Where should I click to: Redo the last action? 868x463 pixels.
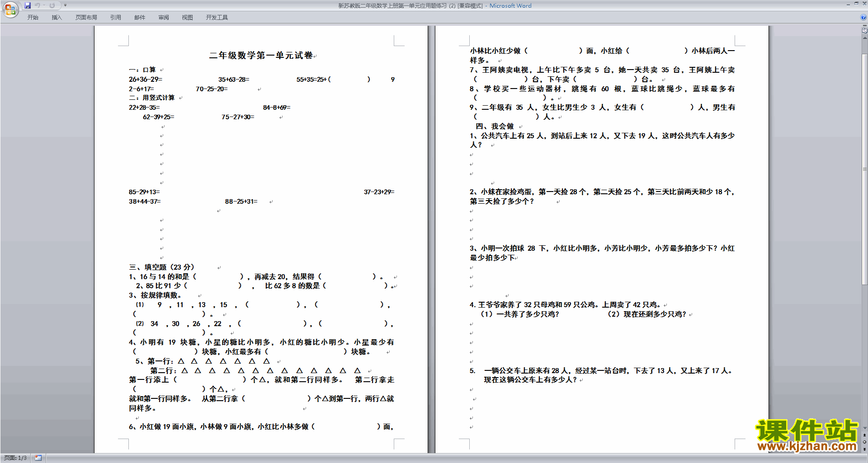coord(52,5)
